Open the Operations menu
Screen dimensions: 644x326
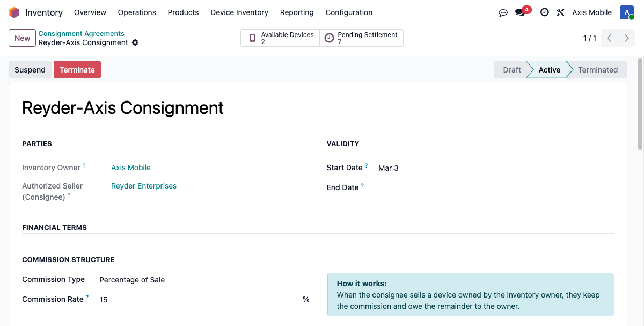[137, 12]
